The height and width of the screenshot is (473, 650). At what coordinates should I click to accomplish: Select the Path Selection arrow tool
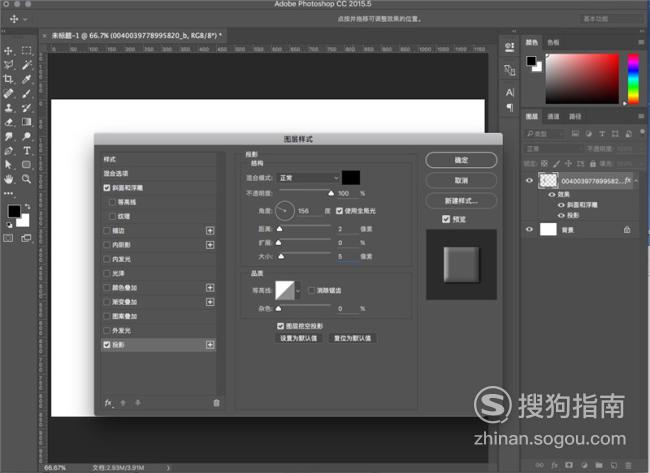(8, 165)
